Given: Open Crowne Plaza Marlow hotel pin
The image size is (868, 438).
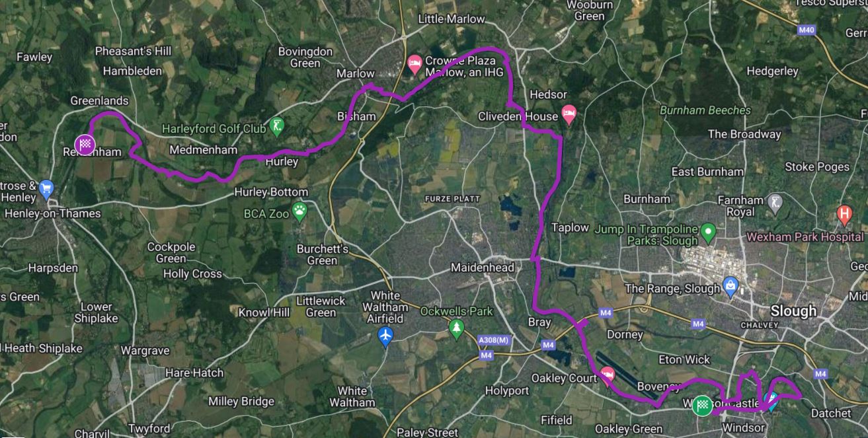Looking at the screenshot, I should (415, 63).
